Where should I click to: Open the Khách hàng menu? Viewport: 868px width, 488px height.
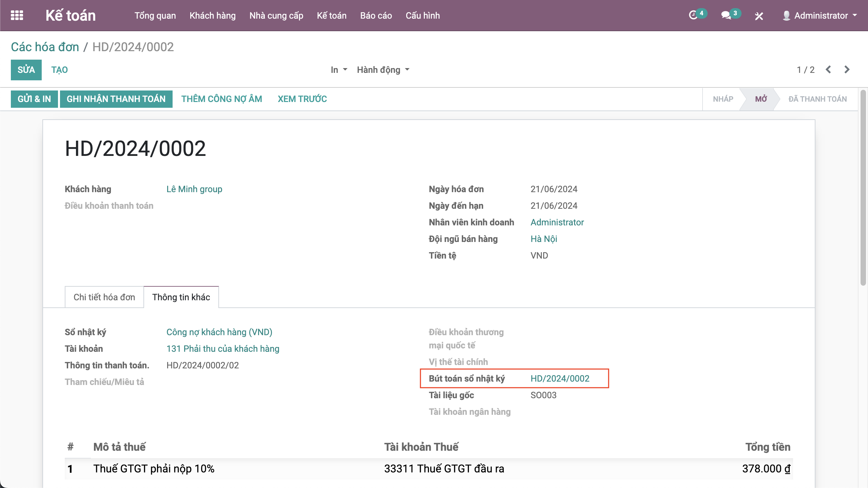213,16
